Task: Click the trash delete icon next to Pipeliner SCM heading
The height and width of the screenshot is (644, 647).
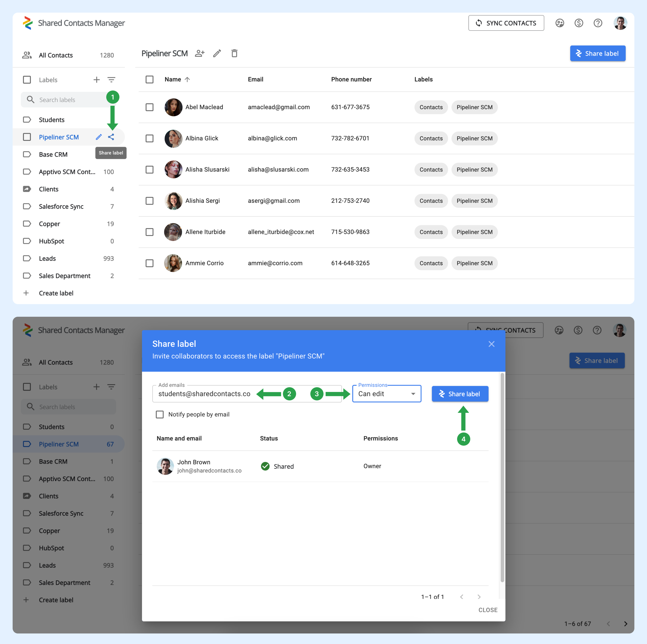Action: point(234,53)
